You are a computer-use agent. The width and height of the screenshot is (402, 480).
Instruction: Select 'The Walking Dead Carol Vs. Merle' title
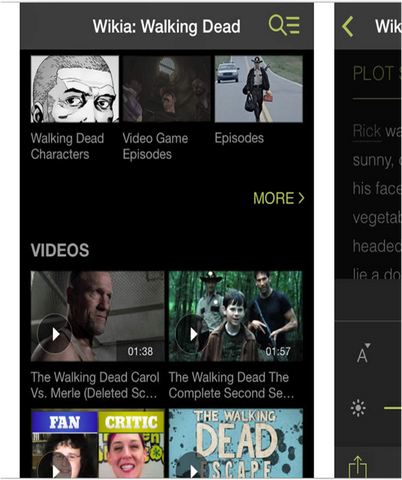(95, 385)
